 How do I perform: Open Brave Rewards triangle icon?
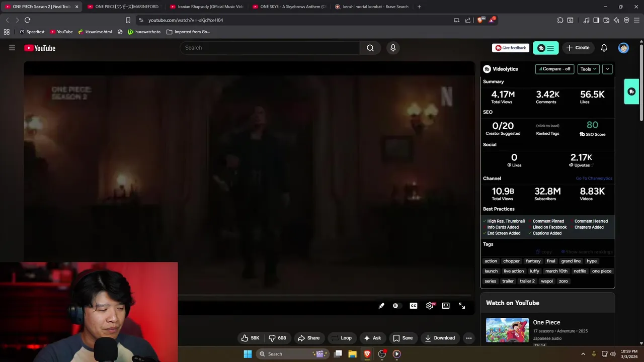(x=492, y=20)
